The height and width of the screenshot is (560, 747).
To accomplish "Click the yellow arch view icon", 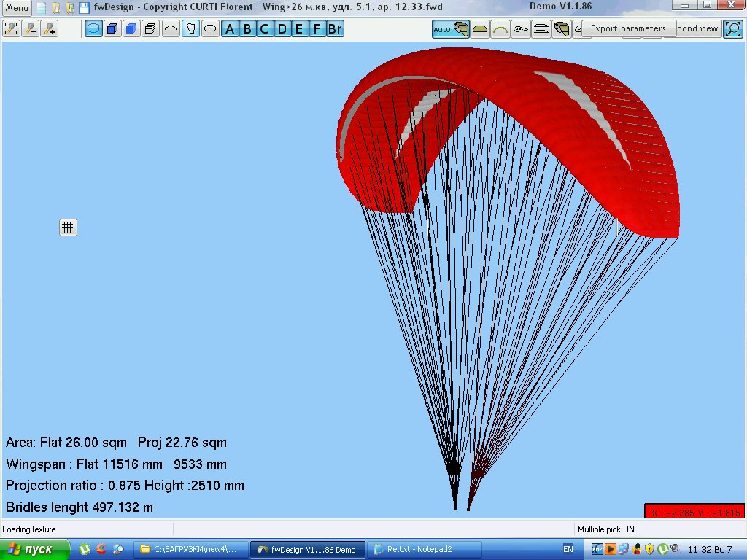I will point(500,29).
